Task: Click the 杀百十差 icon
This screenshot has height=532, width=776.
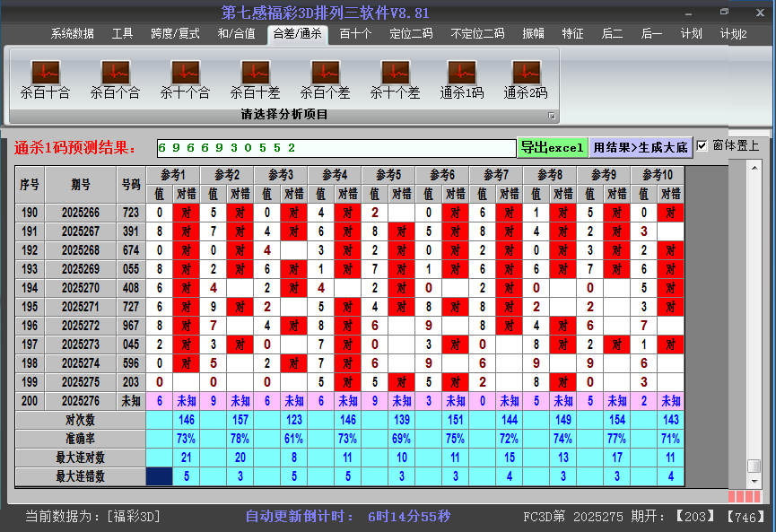Action: 255,79
